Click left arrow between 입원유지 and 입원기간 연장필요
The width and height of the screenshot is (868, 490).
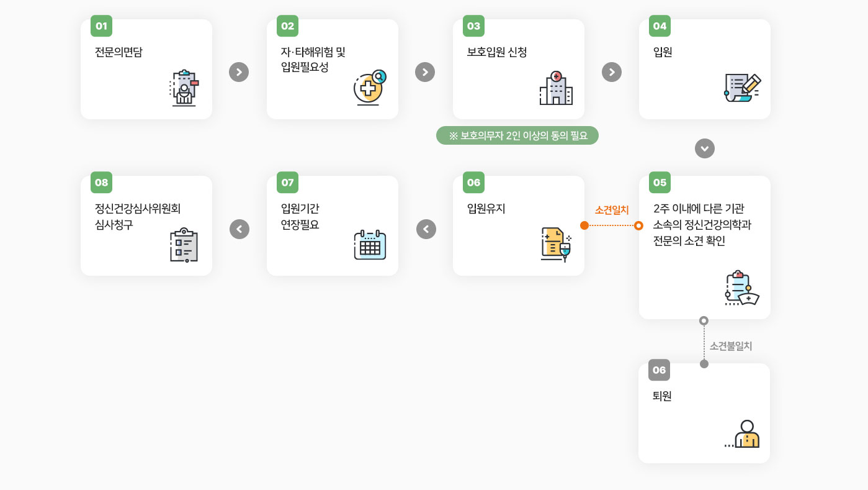[x=426, y=229]
